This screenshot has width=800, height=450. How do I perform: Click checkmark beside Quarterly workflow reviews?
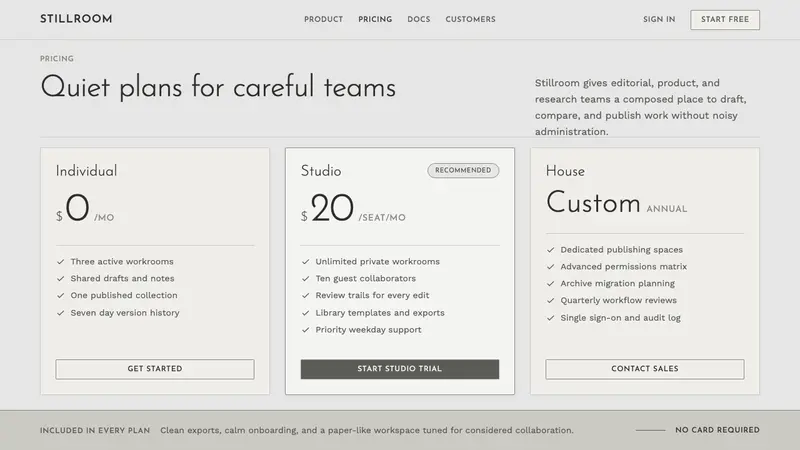(551, 301)
